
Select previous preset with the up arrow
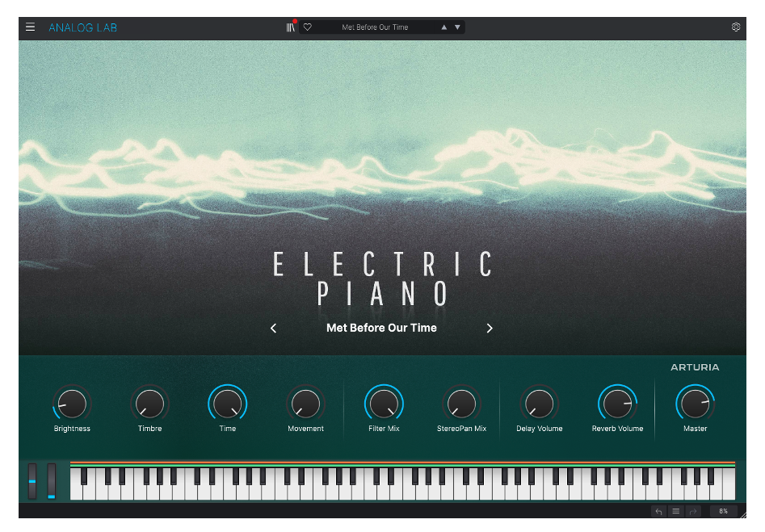(x=443, y=27)
